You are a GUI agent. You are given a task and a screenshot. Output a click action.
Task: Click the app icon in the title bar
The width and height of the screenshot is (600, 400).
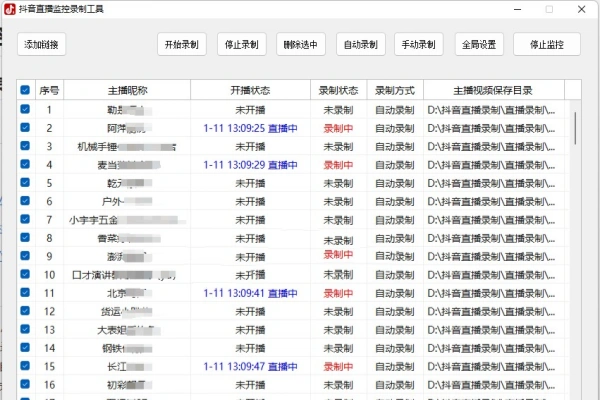click(9, 9)
